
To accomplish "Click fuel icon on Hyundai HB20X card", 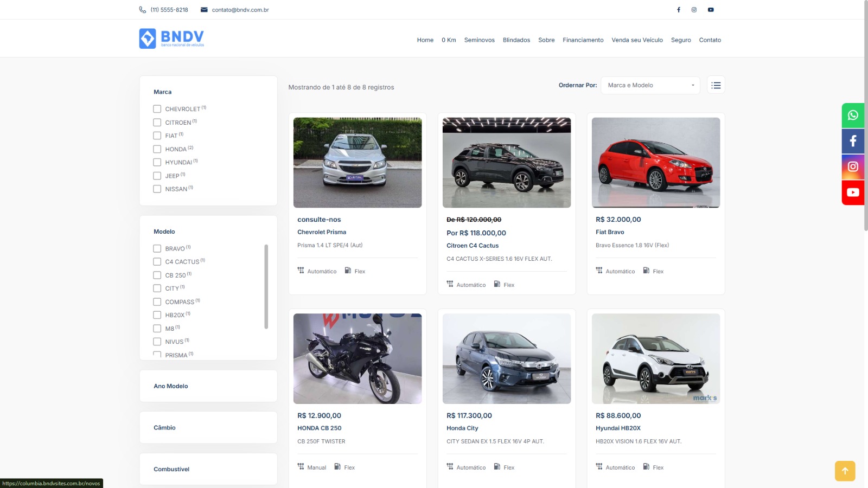I will coord(647,467).
